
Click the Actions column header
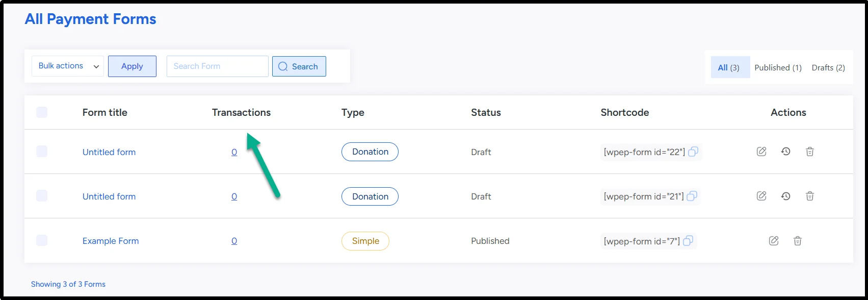click(788, 113)
